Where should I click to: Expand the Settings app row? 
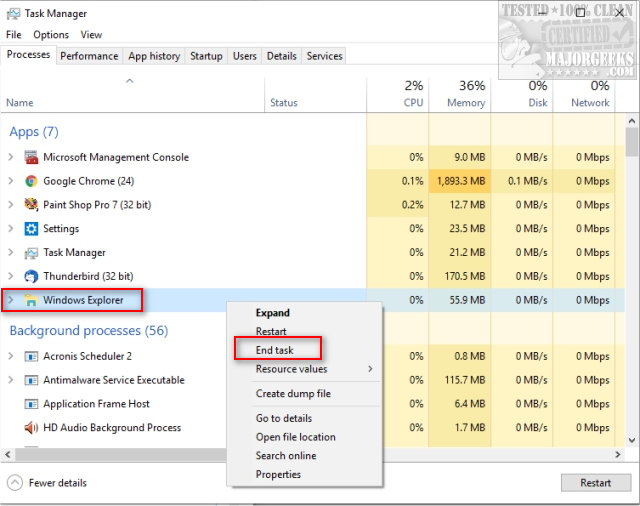[11, 229]
